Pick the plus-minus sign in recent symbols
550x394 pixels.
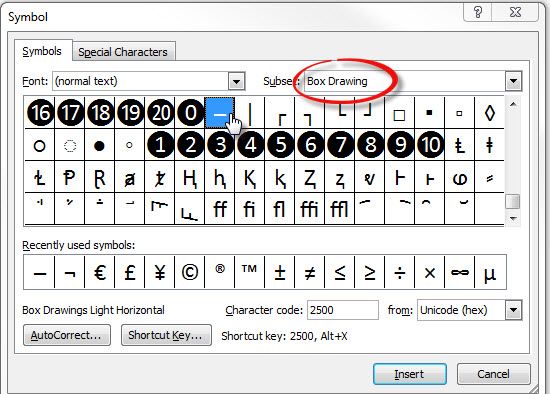(280, 272)
